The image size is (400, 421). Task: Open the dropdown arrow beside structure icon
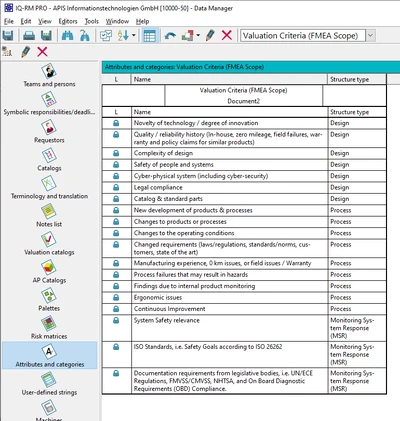(198, 35)
